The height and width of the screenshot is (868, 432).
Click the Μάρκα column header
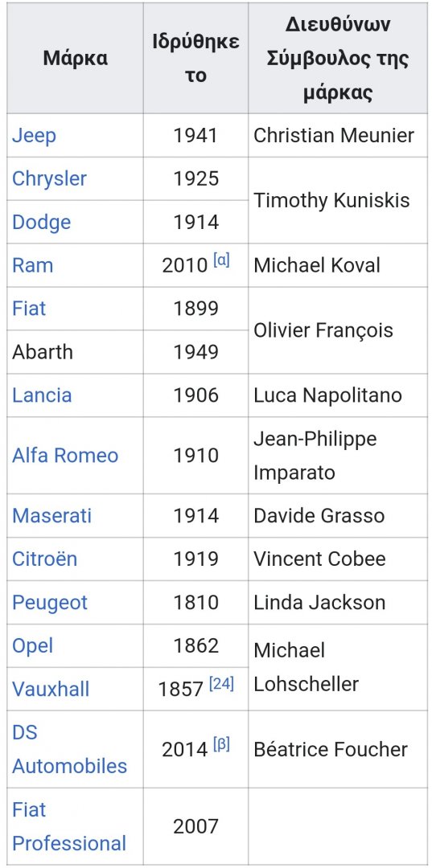pyautogui.click(x=76, y=58)
